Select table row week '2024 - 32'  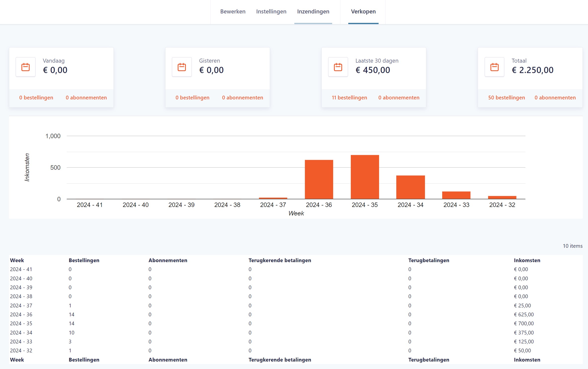[x=296, y=351]
